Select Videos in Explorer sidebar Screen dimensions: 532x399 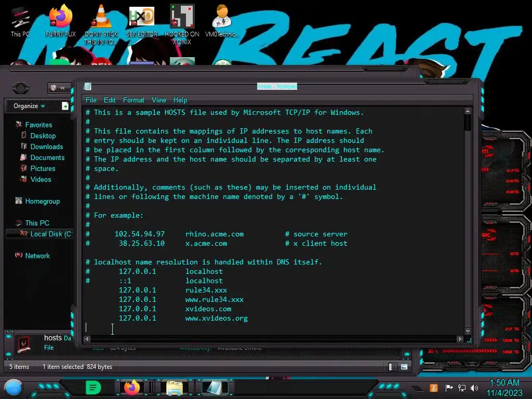pos(41,179)
